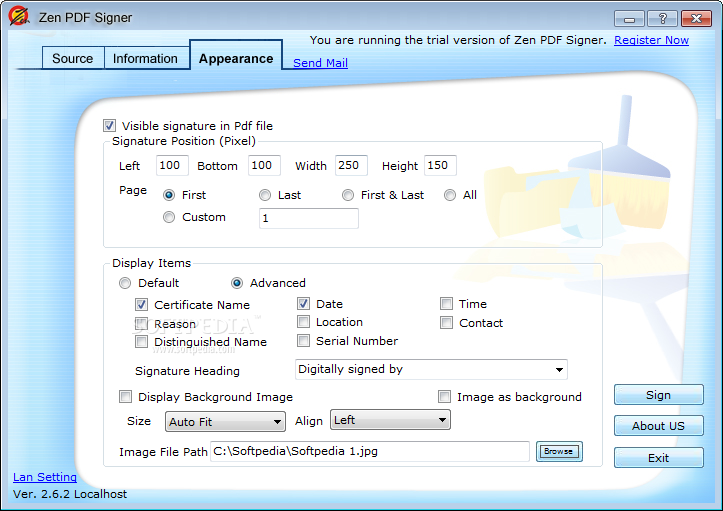Click the Browse button
The width and height of the screenshot is (723, 511).
[559, 451]
